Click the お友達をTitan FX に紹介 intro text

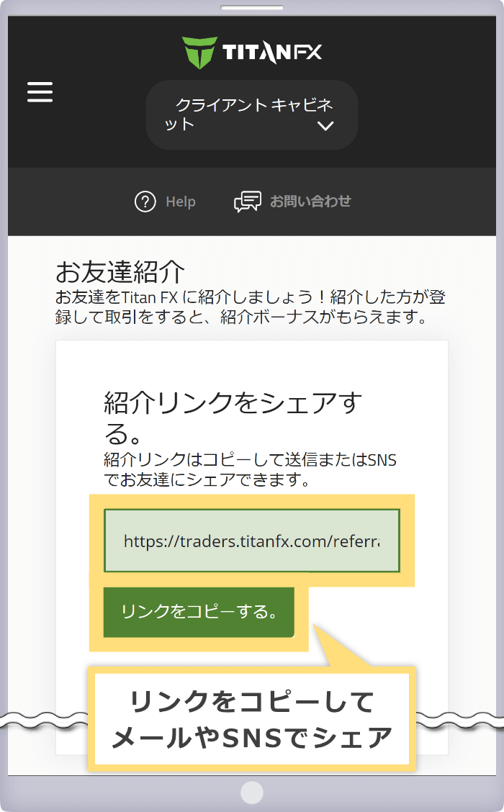(250, 307)
